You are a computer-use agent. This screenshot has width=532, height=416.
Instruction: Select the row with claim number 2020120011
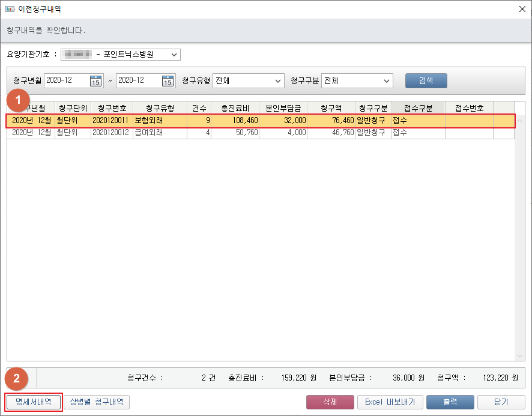[x=109, y=121]
